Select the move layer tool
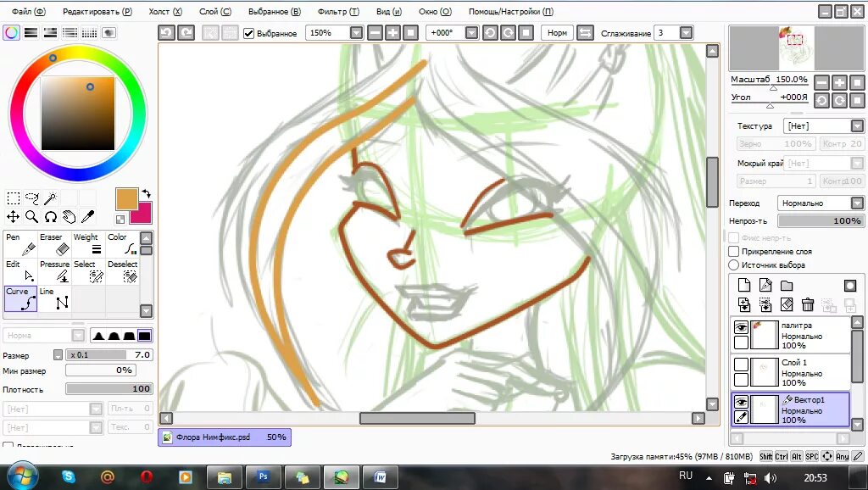Viewport: 868px width, 490px height. (14, 216)
